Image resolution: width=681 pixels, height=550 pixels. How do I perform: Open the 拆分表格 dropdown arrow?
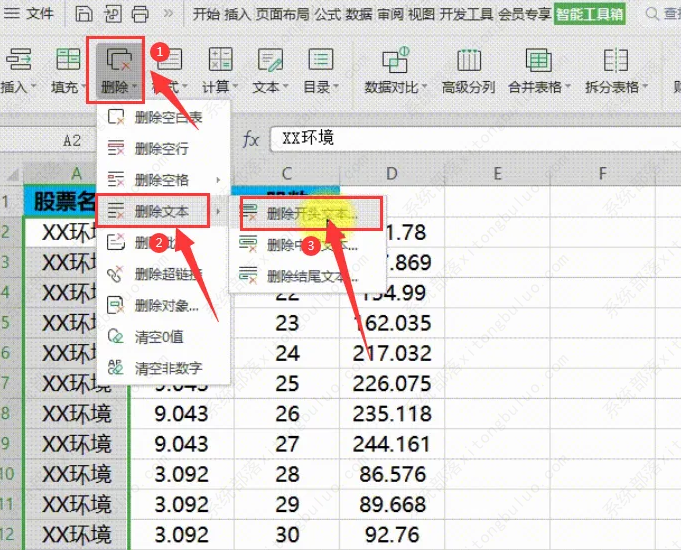[645, 86]
